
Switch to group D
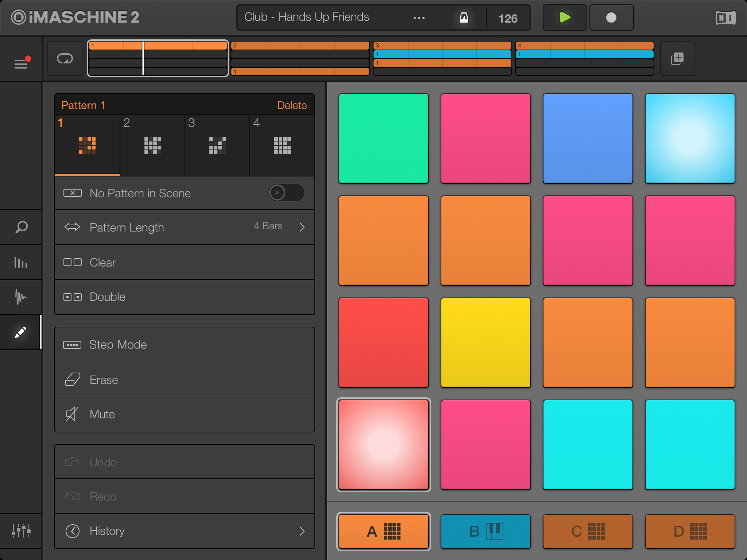pyautogui.click(x=690, y=531)
